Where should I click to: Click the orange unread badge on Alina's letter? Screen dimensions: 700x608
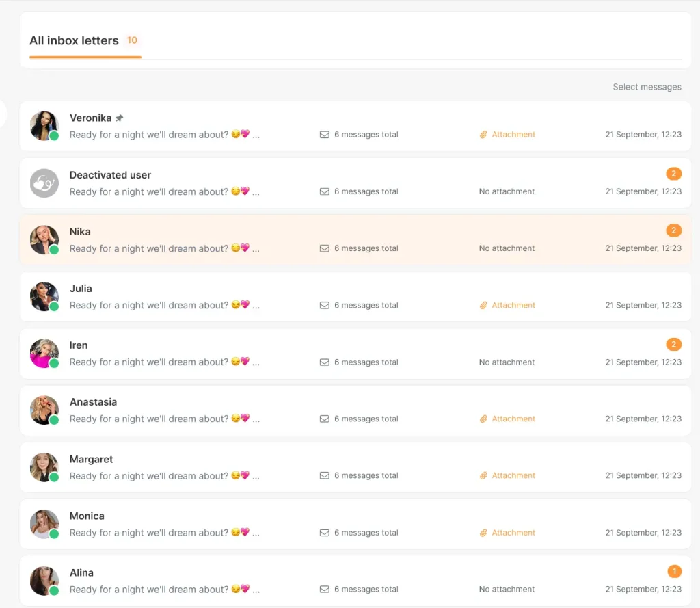[x=674, y=571]
